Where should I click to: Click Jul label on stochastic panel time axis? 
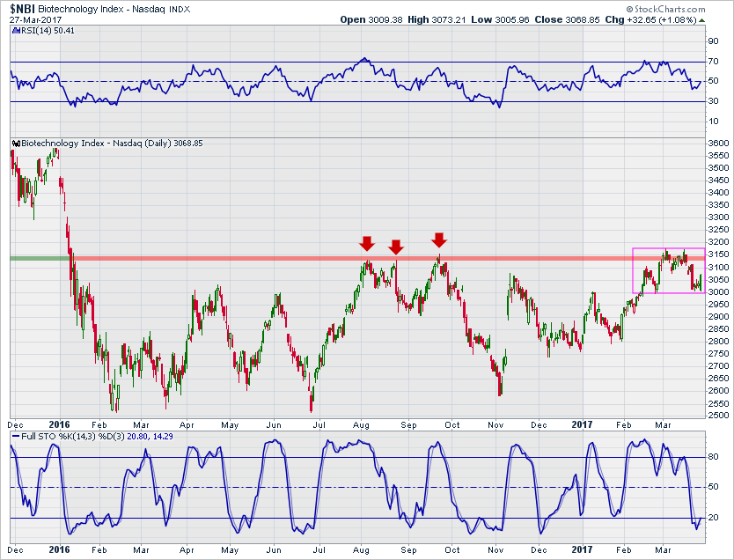[x=319, y=550]
